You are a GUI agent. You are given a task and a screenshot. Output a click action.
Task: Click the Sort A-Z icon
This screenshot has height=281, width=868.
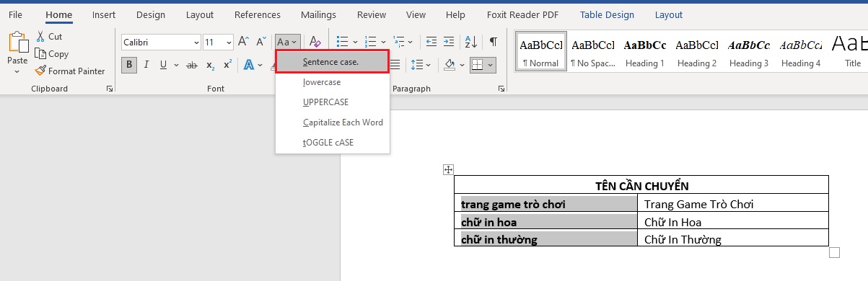(470, 42)
